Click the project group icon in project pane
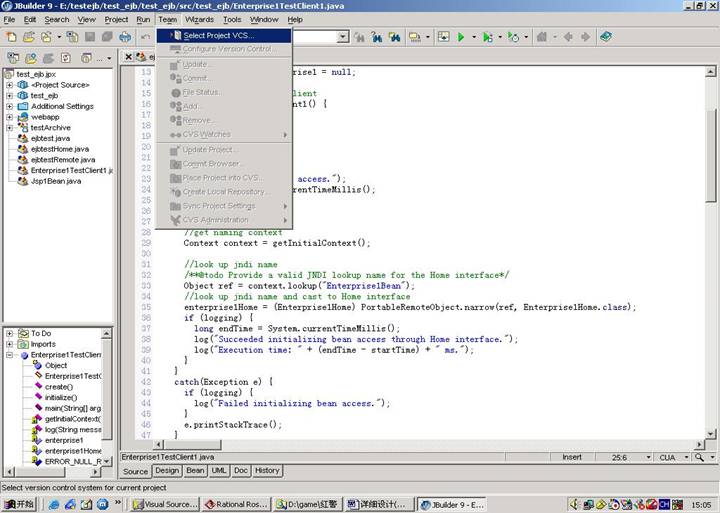 click(86, 58)
